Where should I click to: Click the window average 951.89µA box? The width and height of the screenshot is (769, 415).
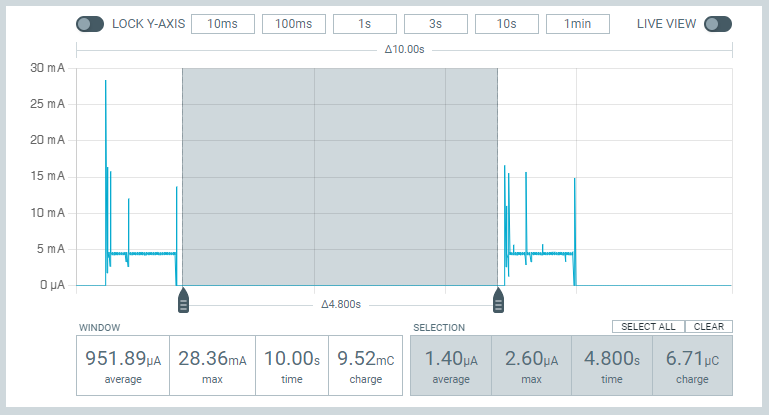coord(123,365)
